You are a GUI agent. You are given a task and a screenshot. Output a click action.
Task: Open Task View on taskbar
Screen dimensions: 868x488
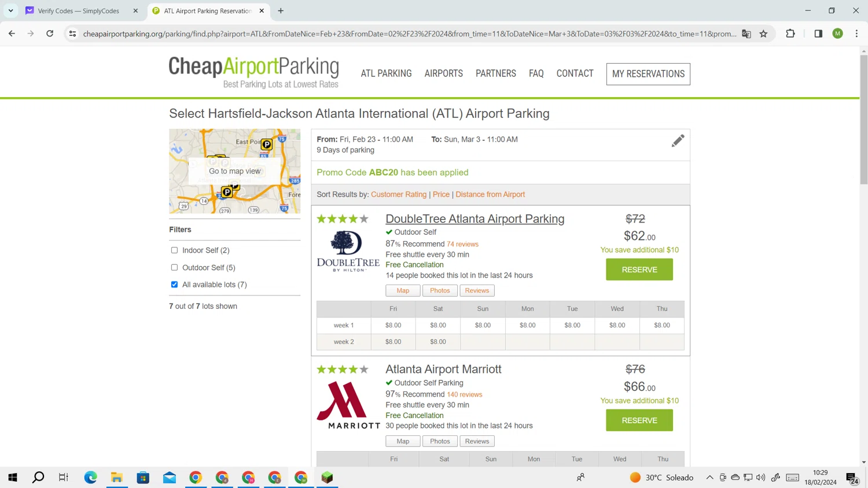pos(64,477)
